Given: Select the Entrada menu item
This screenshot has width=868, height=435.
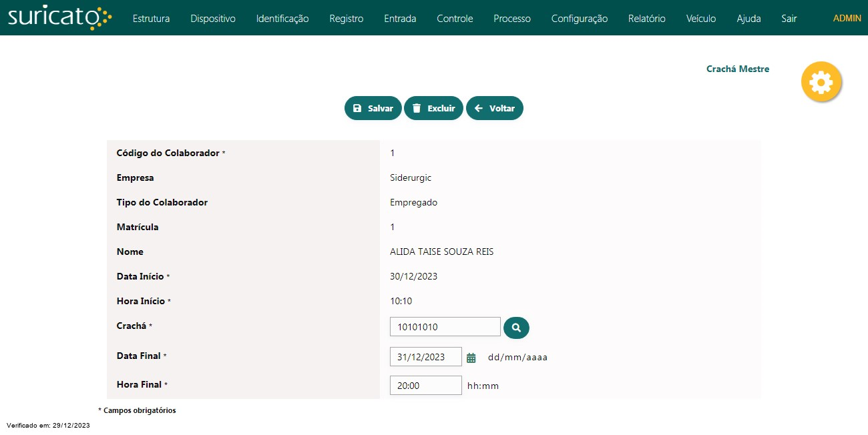Looking at the screenshot, I should click(400, 19).
